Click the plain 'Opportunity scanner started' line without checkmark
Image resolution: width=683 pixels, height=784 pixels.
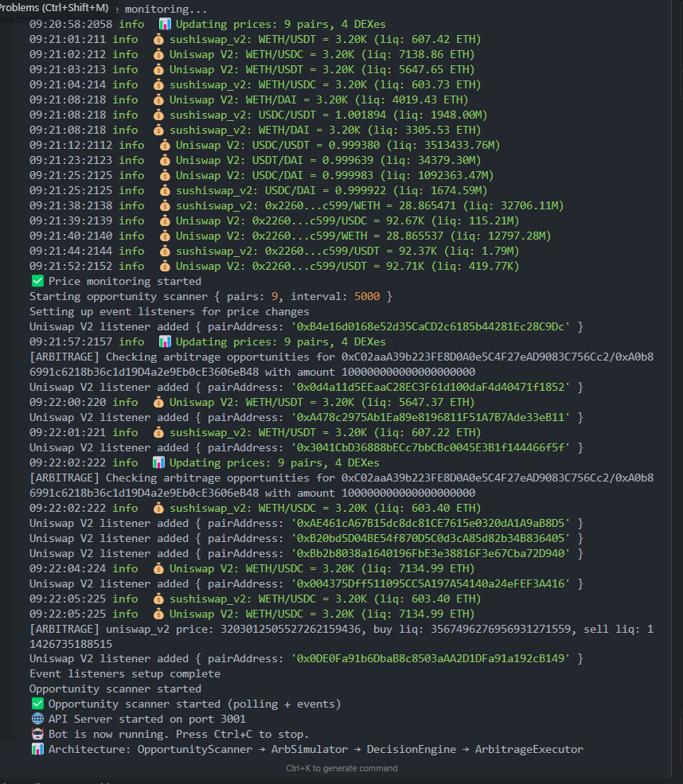(115, 688)
